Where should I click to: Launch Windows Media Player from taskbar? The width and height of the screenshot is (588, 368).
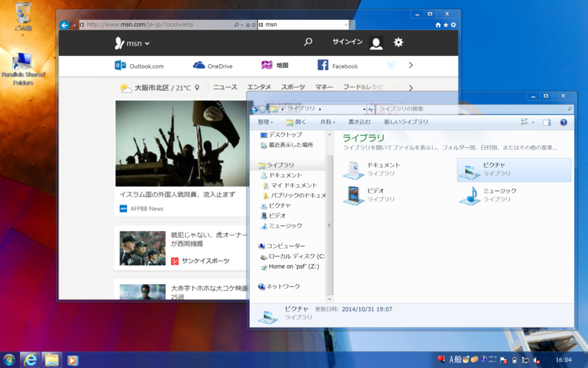tap(73, 361)
